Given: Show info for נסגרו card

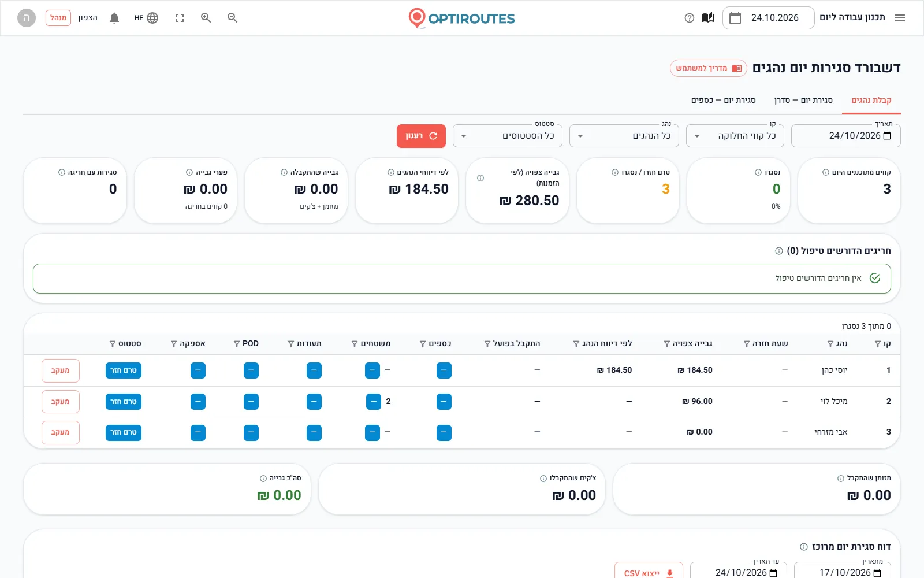Looking at the screenshot, I should click(758, 172).
